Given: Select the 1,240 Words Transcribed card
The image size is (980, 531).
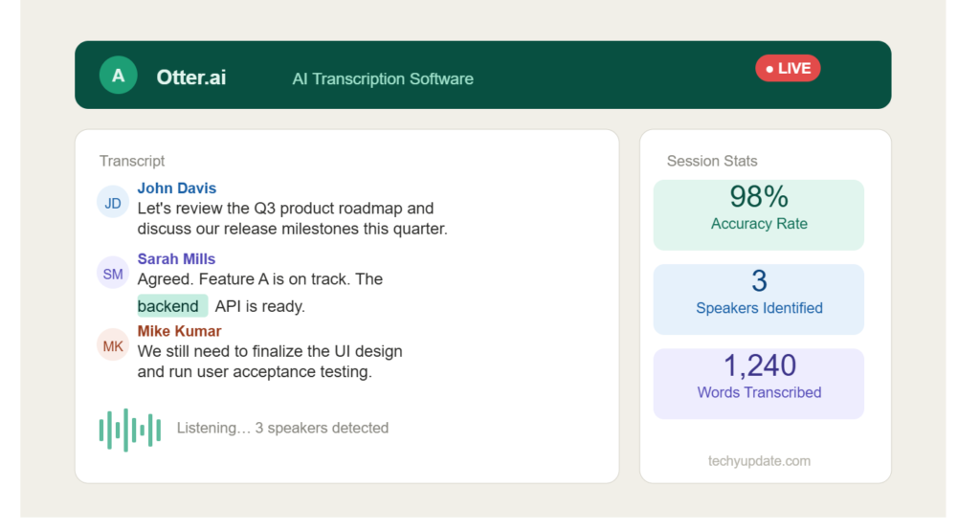Looking at the screenshot, I should pyautogui.click(x=759, y=384).
